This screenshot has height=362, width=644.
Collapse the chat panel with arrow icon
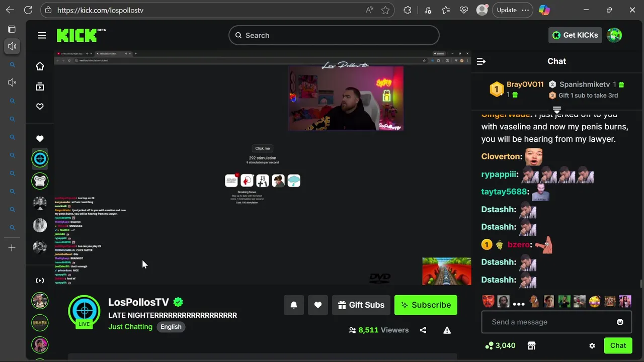tap(481, 61)
